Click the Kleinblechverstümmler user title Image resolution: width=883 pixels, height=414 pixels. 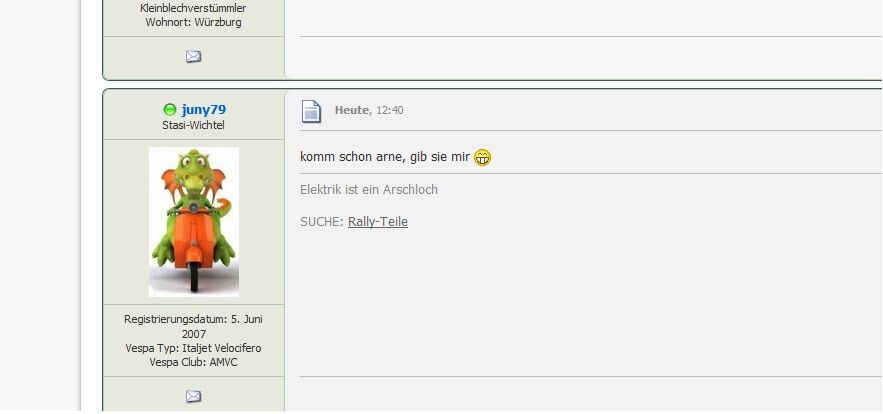point(193,8)
